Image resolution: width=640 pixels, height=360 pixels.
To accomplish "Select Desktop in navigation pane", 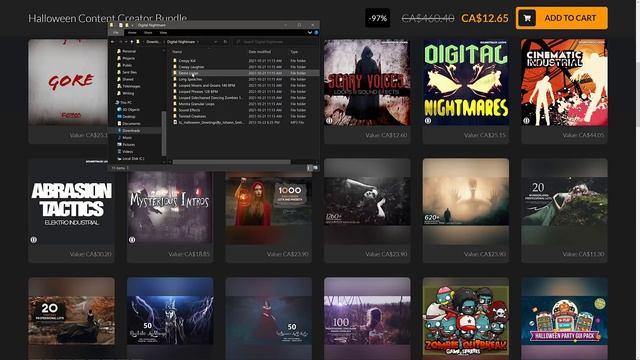I will 129,116.
